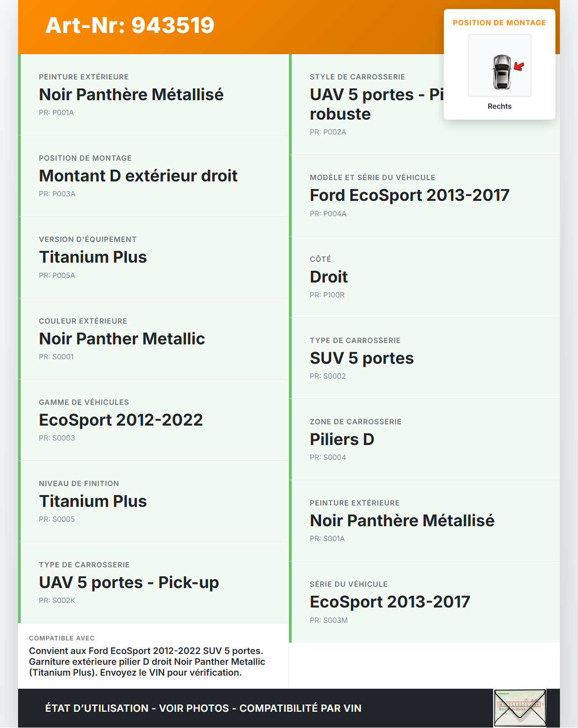Select the 'Ford EcoSport 2013-2017' model entry

[410, 195]
